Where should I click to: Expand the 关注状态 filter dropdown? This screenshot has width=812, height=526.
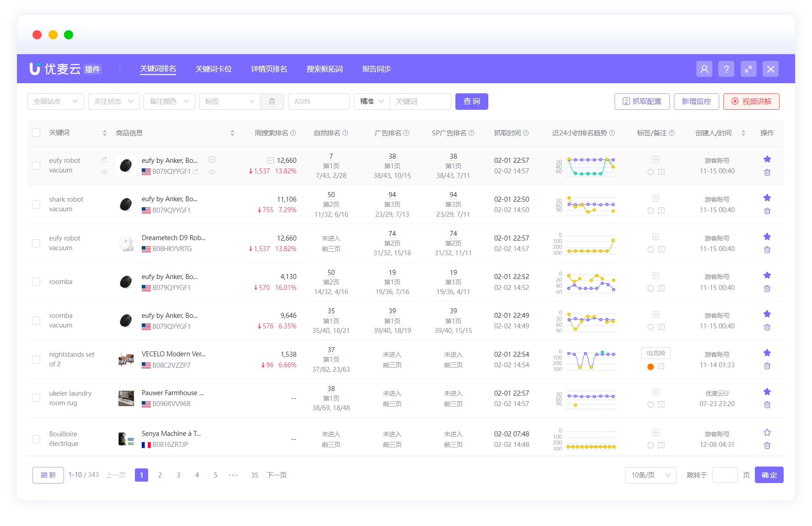[113, 102]
